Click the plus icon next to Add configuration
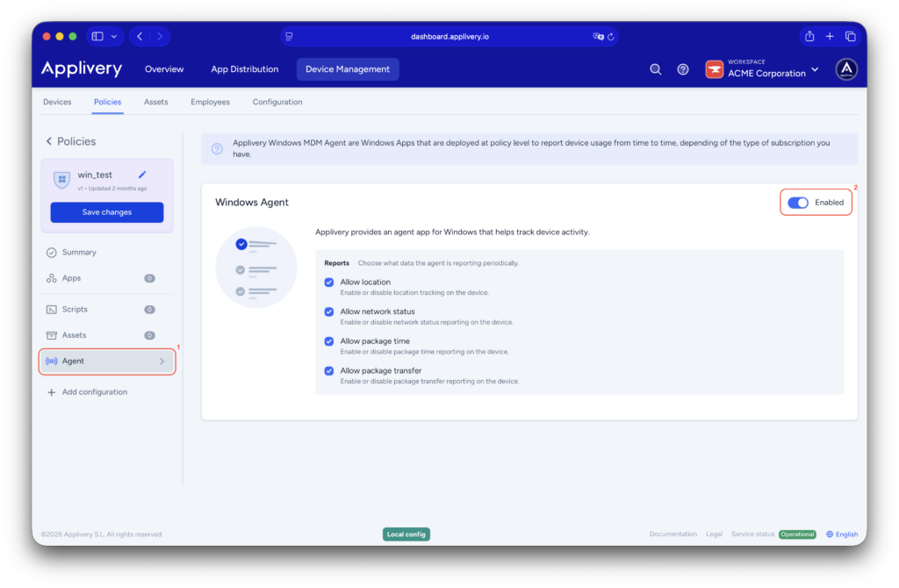Image resolution: width=899 pixels, height=588 pixels. point(51,391)
